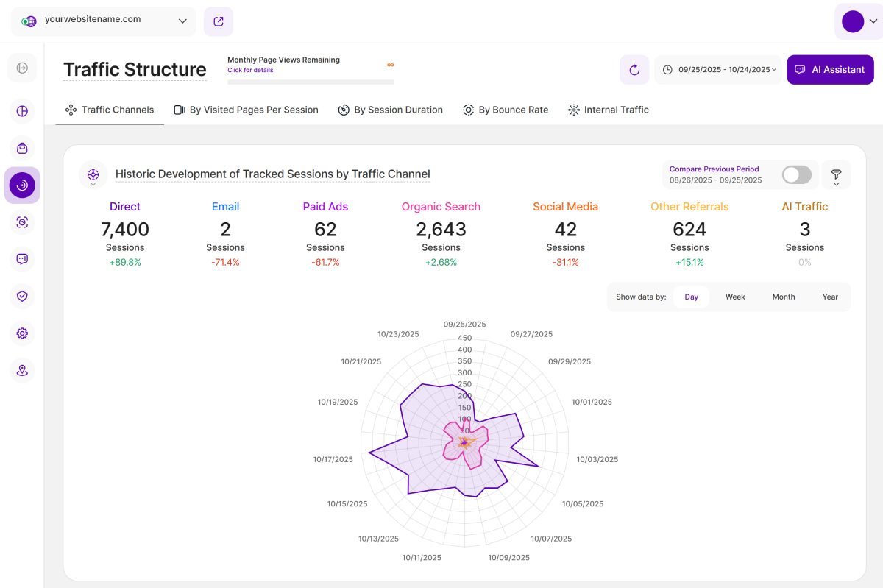
Task: Click the refresh data icon
Action: 634,70
